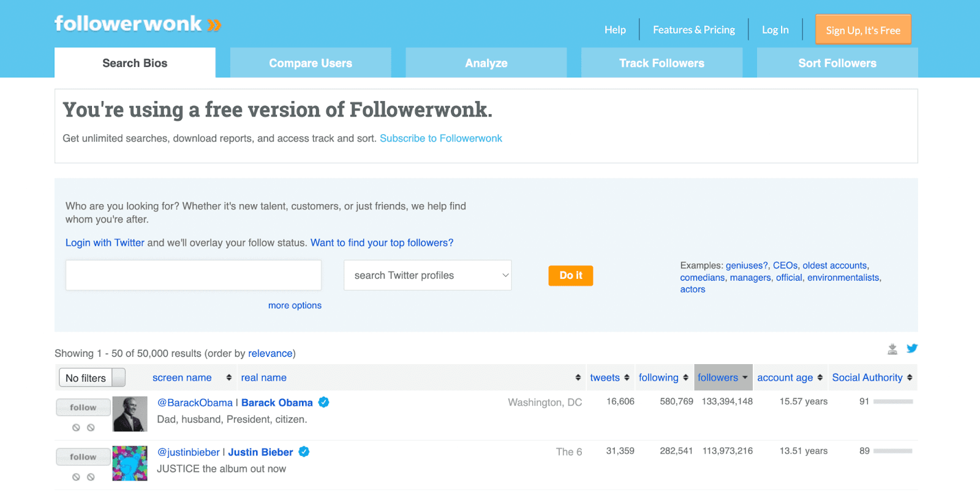Viewport: 980px width, 491px height.
Task: Click the Social Authority sort arrows
Action: (910, 378)
